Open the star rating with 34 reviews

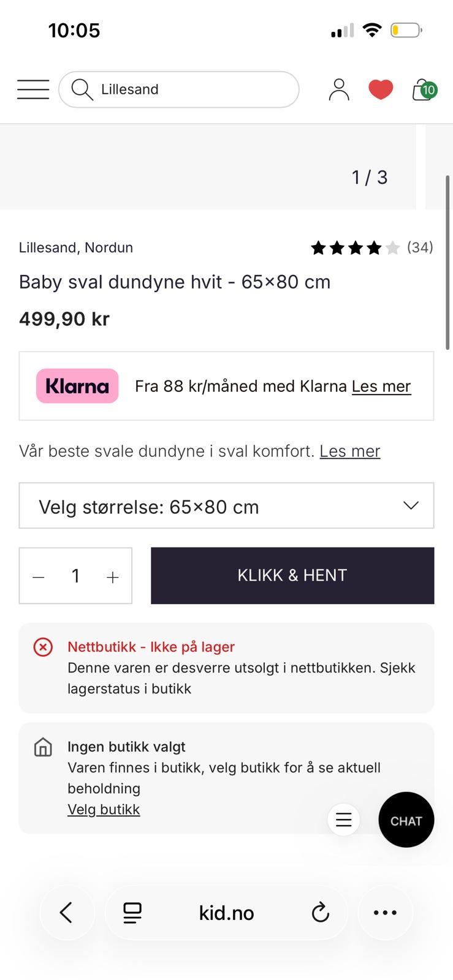tap(371, 247)
